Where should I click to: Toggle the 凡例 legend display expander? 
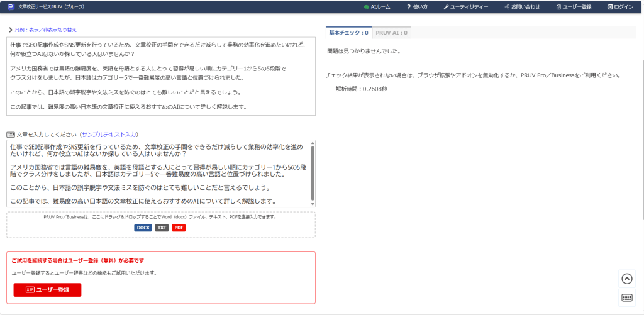(43, 30)
